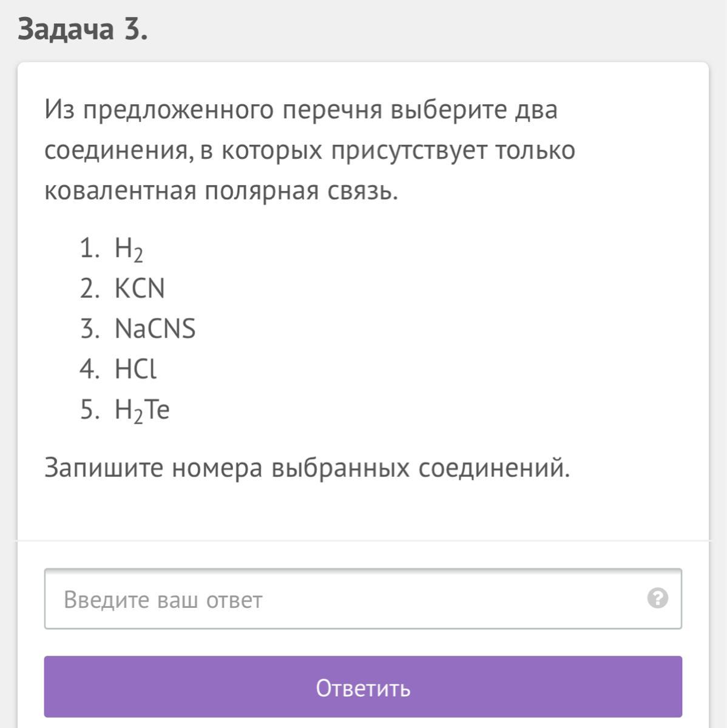Click list number "1." marker
The width and height of the screenshot is (727, 728).
point(89,249)
